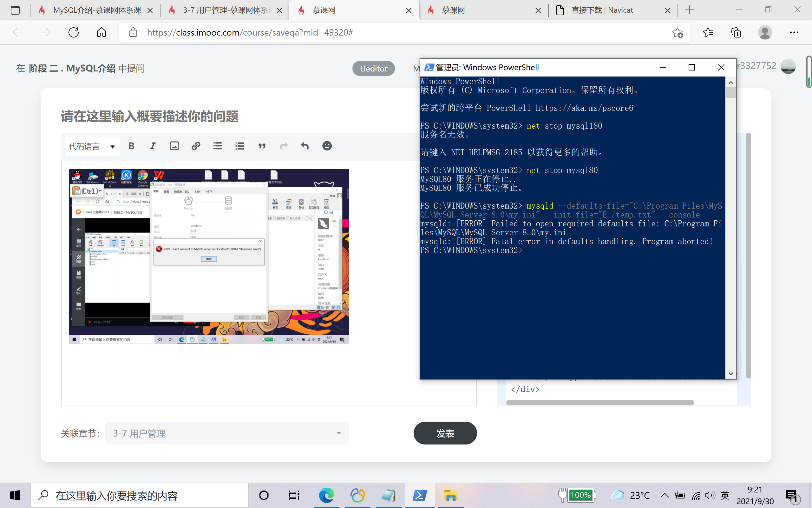
Task: Apply numbered list formatting
Action: 239,146
